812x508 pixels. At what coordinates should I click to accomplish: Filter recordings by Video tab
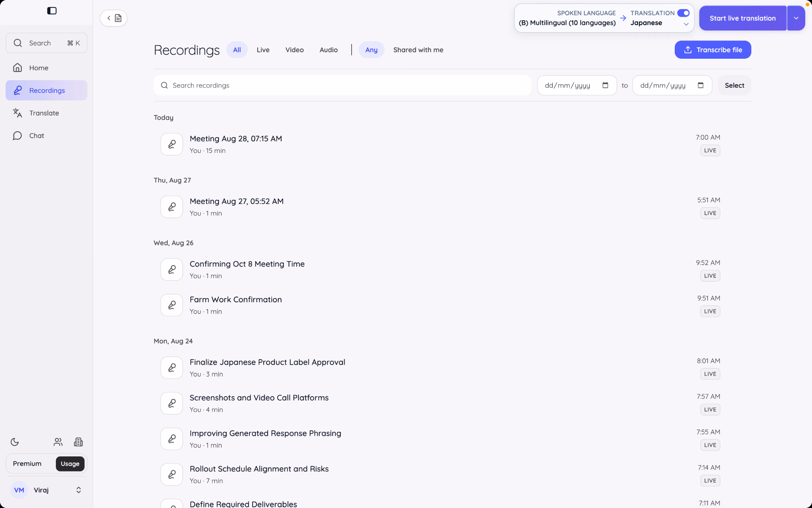click(295, 50)
